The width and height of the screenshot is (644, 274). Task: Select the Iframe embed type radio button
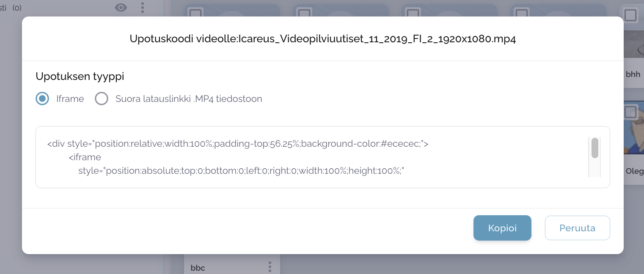42,99
